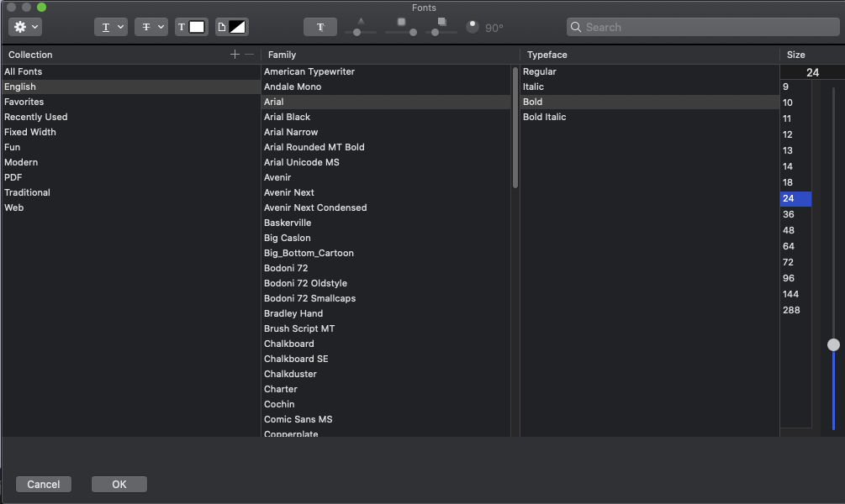Toggle the text shadow button
The width and height of the screenshot is (845, 504).
[320, 26]
